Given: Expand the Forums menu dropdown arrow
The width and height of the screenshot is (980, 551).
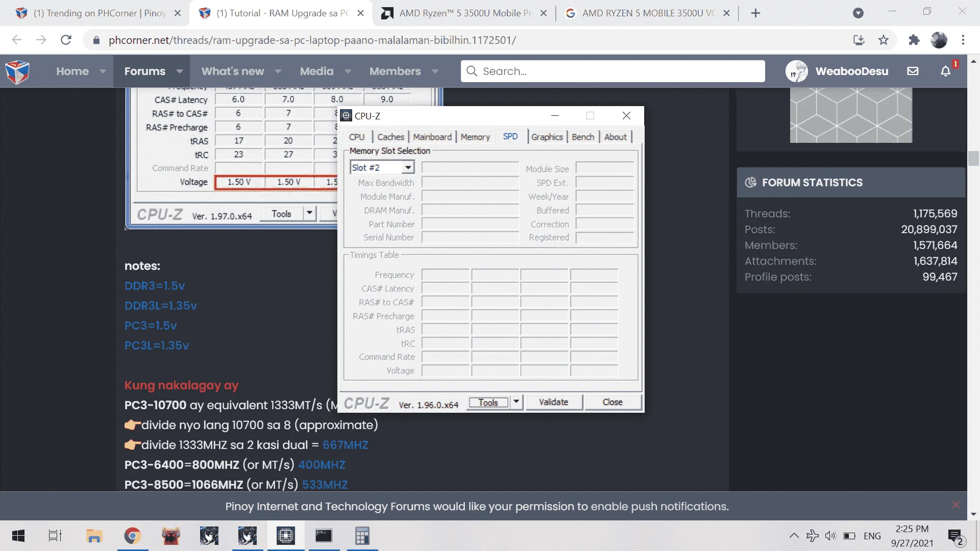Looking at the screenshot, I should tap(179, 71).
